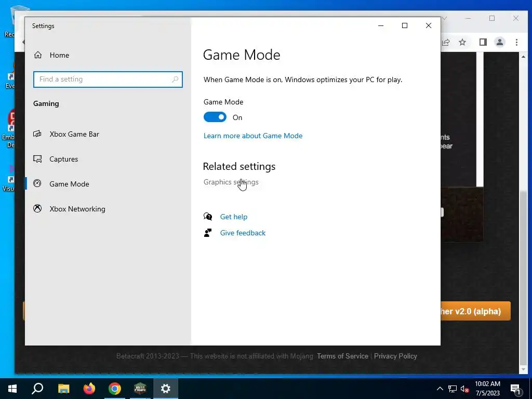This screenshot has width=532, height=399.
Task: Click scrollbar up arrow in Chrome
Action: tap(523, 57)
